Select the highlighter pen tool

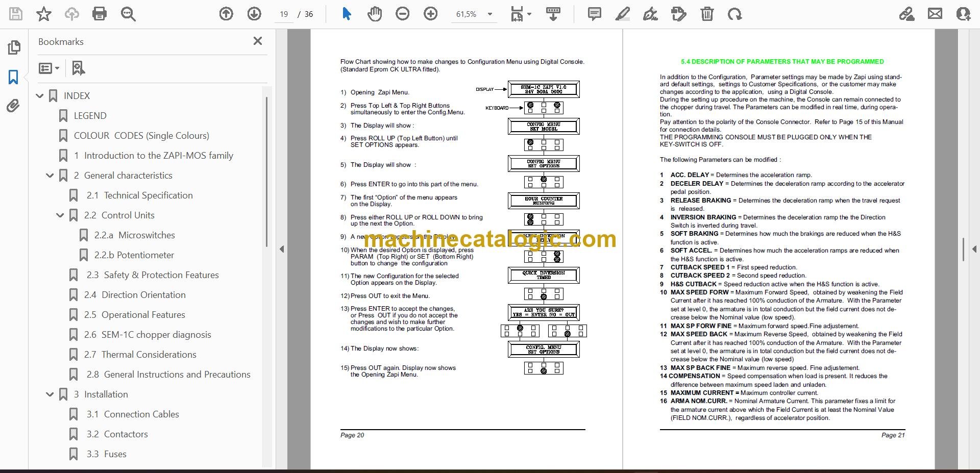coord(623,14)
